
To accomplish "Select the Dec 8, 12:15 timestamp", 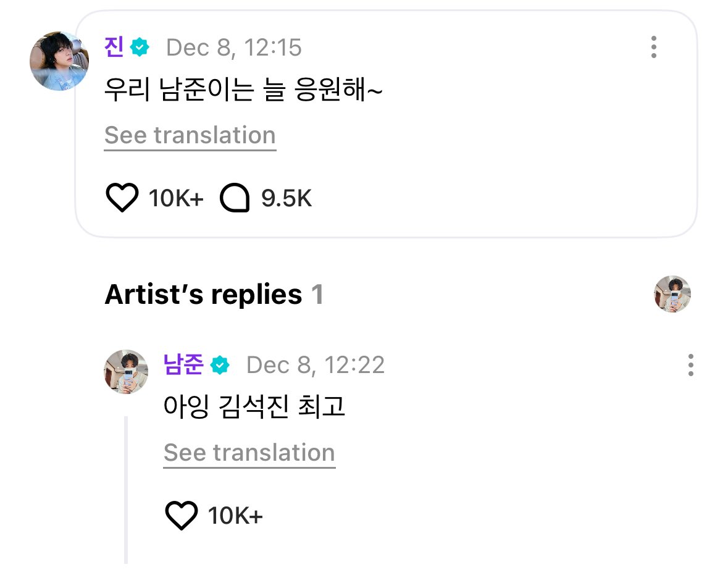I will [234, 48].
